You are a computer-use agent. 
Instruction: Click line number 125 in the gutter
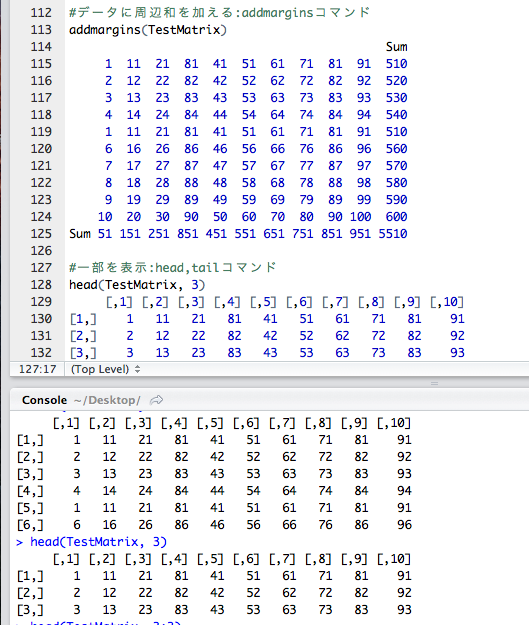click(x=41, y=234)
